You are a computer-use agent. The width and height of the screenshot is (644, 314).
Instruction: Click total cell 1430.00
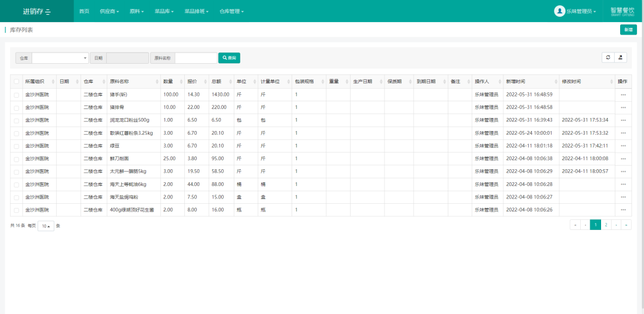(x=221, y=95)
